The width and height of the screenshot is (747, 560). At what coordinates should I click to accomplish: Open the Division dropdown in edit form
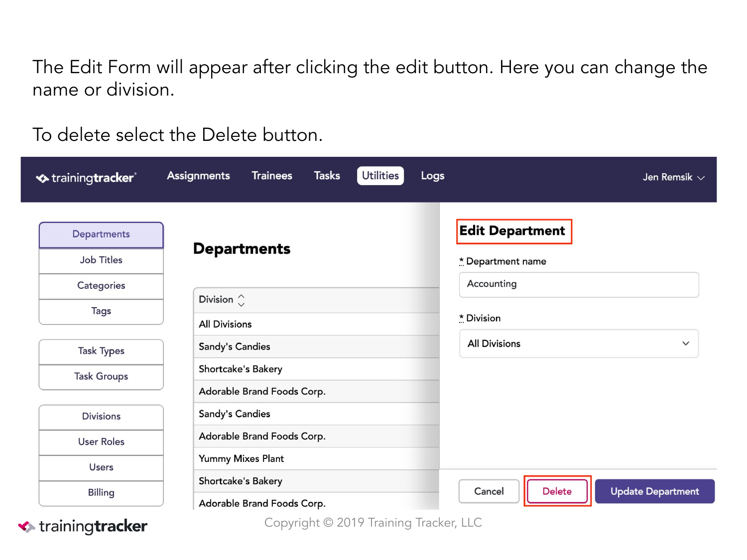click(579, 343)
